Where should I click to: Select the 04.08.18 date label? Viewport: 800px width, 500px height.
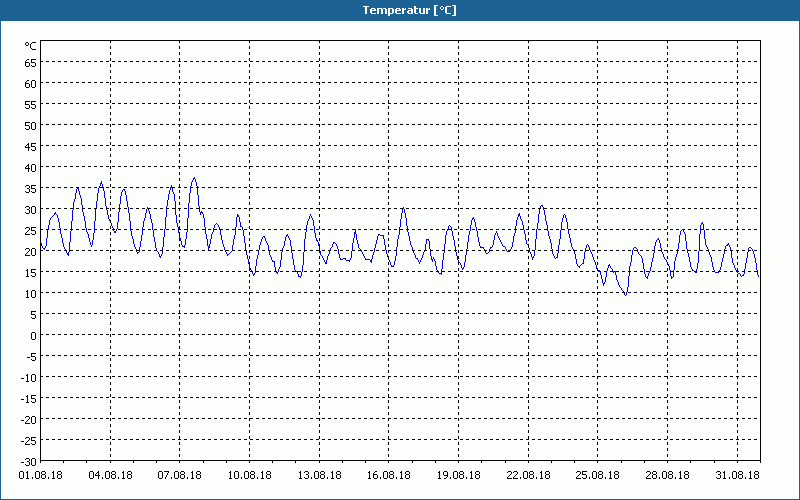point(111,475)
